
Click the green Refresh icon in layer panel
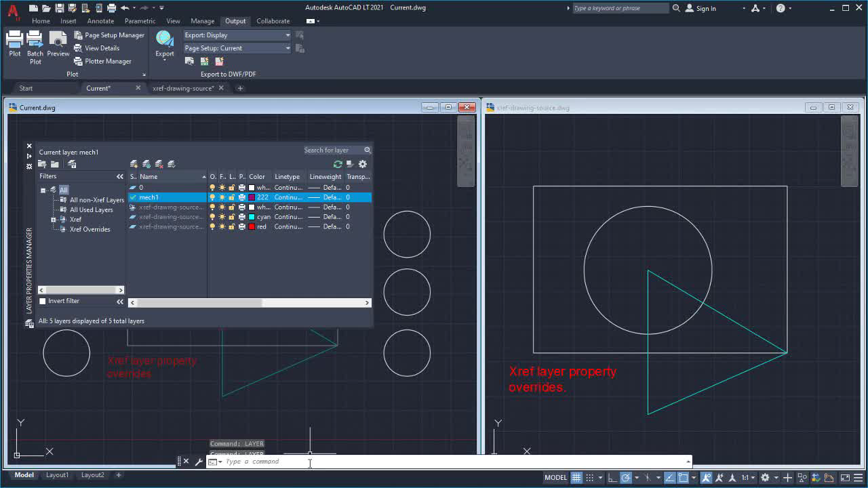pyautogui.click(x=338, y=164)
